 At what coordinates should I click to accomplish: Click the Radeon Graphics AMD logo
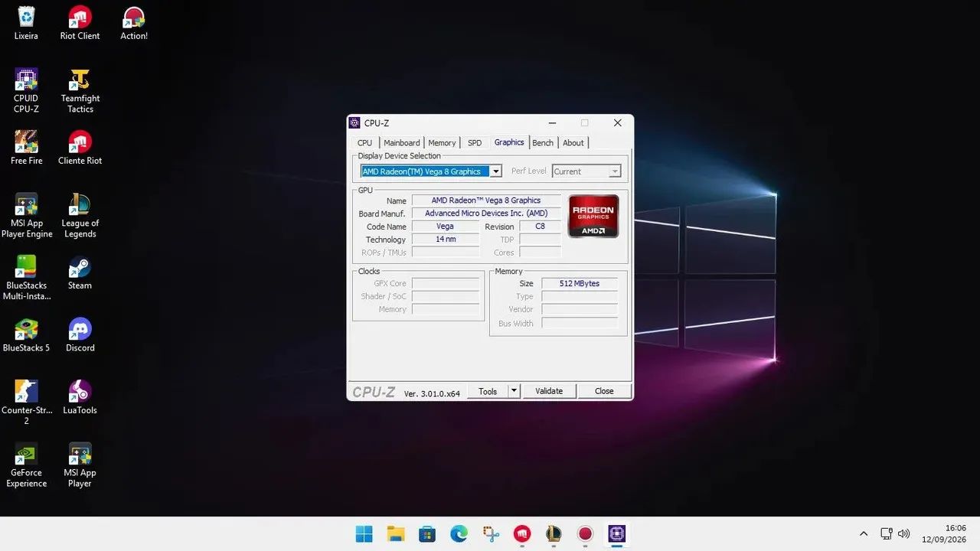pos(593,216)
